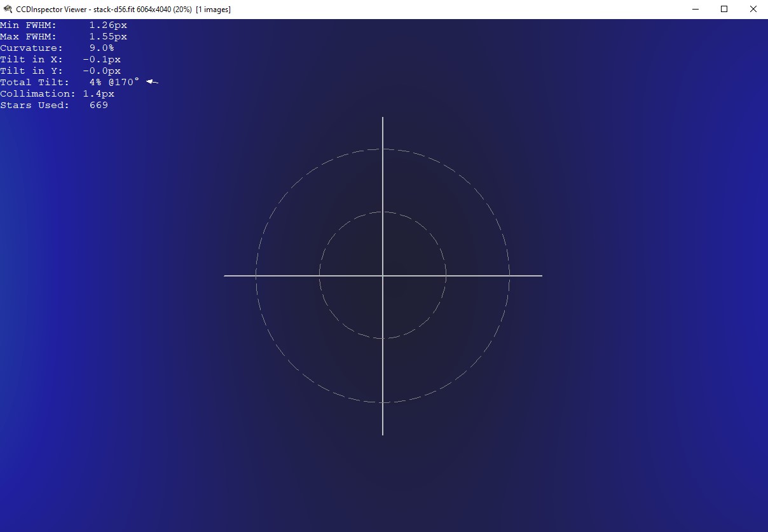Click the top end of vertical crosshair line
This screenshot has width=768, height=532.
point(383,118)
